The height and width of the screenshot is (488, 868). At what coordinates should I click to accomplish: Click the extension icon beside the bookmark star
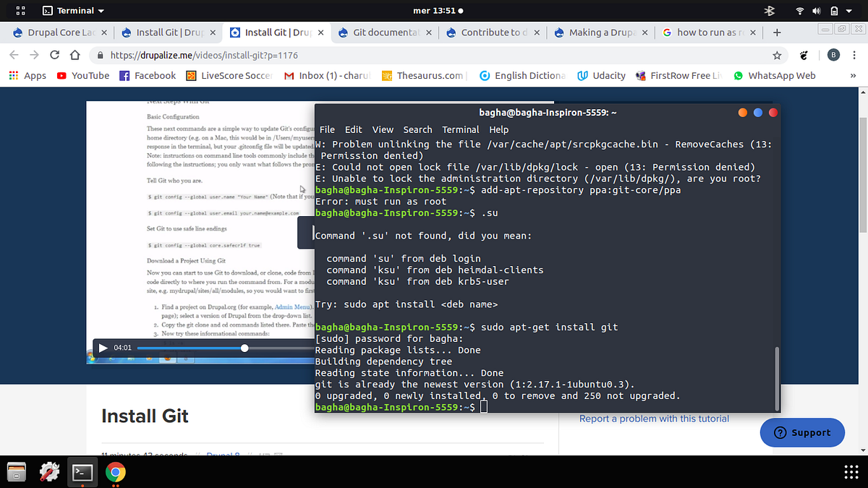coord(803,55)
